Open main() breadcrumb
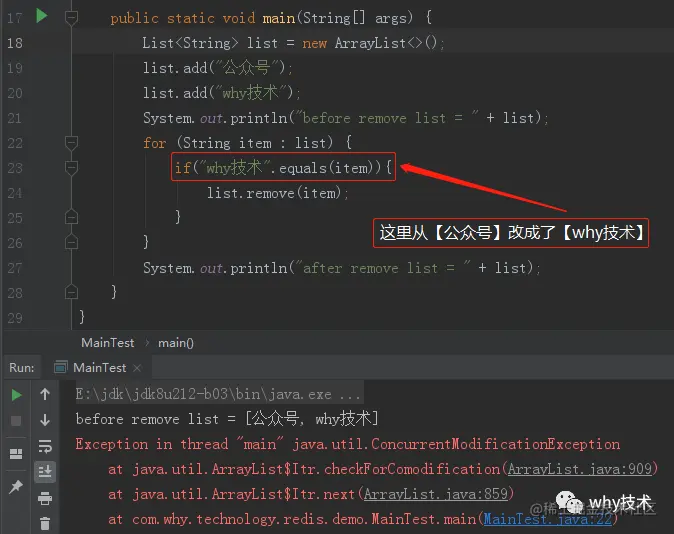The image size is (674, 534). coord(176,343)
